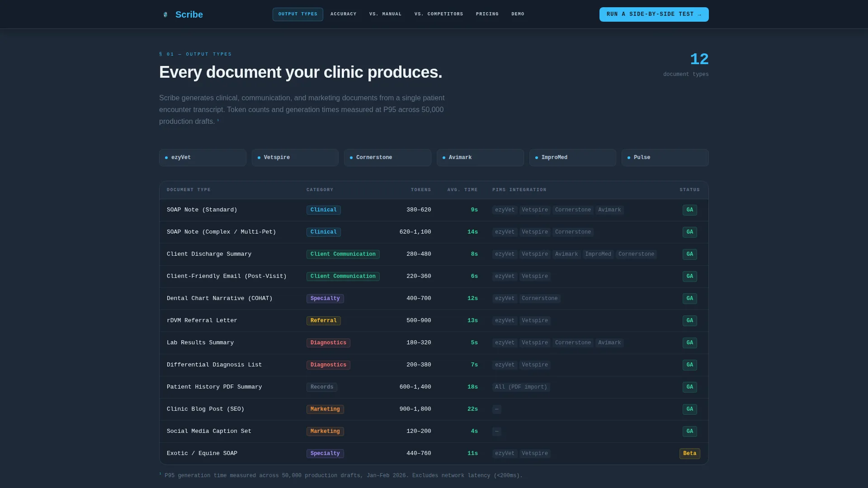Click Diagnostics tag on Lab Results Summary
This screenshot has width=868, height=488.
pyautogui.click(x=328, y=343)
